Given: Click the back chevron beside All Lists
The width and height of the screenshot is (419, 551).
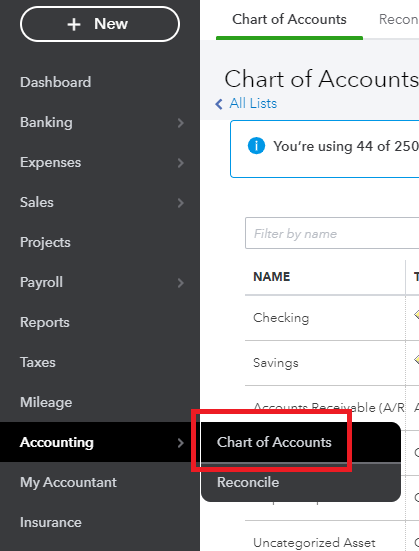Looking at the screenshot, I should coord(219,104).
